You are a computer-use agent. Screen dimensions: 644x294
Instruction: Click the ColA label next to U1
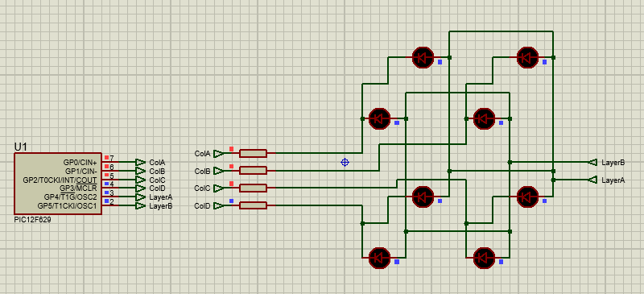click(x=157, y=163)
